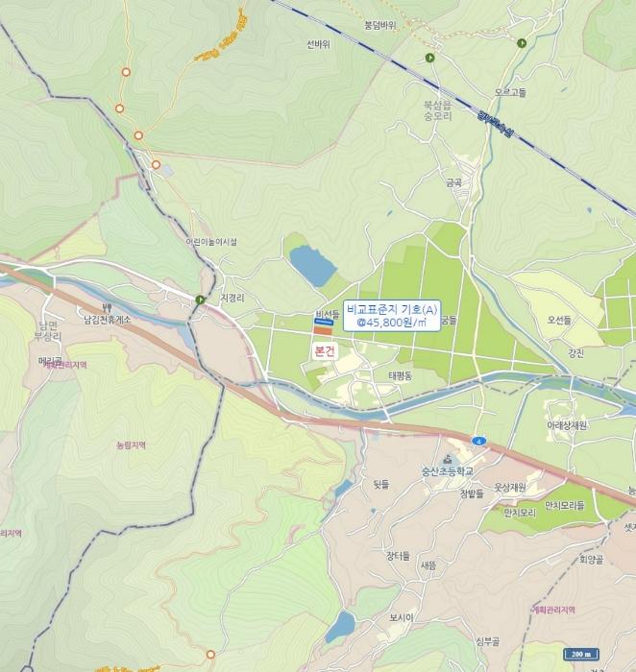Click the 아래상재원 village label
This screenshot has height=672, width=636.
[x=566, y=425]
